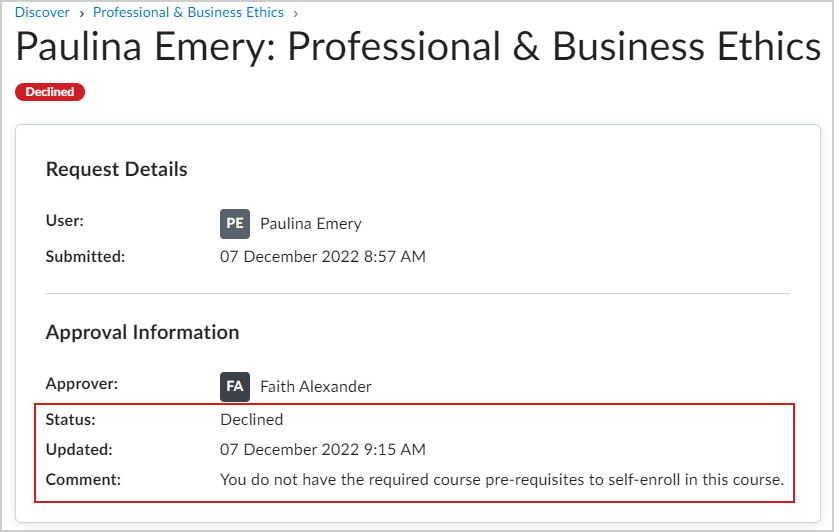834x532 pixels.
Task: Click the chevron after Professional & Business Ethics
Action: coord(296,13)
